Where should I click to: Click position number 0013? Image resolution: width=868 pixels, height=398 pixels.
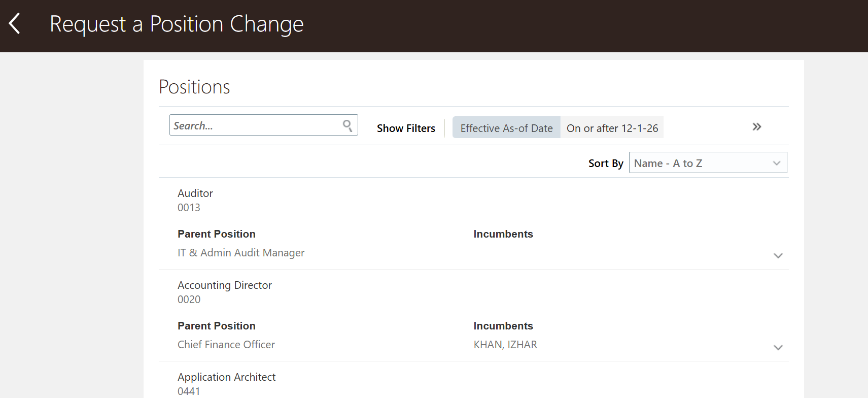(x=189, y=208)
